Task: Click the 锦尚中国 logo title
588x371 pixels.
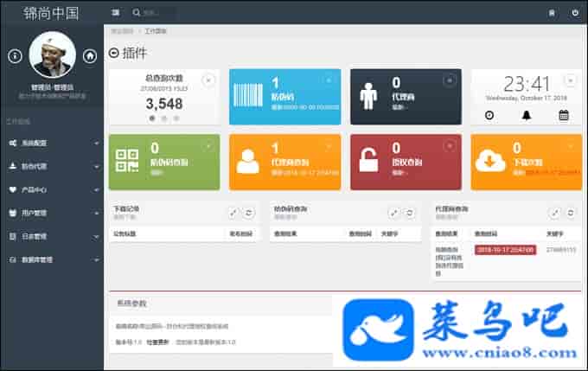Action: tap(51, 13)
